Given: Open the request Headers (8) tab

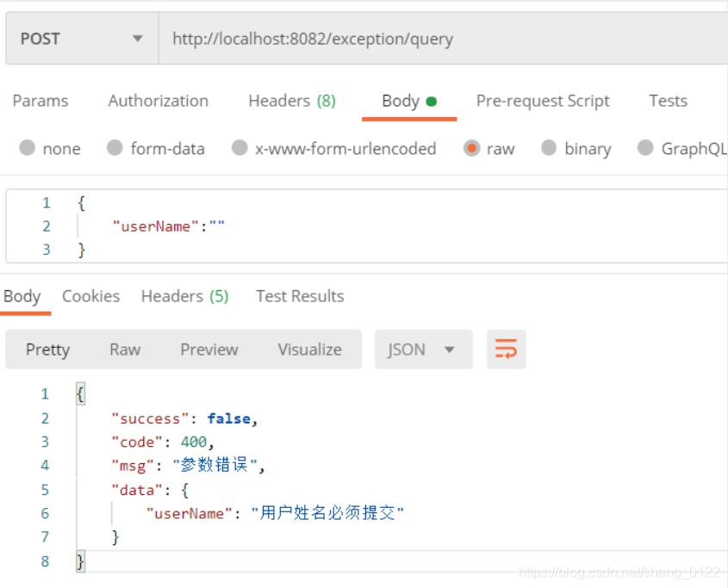Looking at the screenshot, I should [292, 101].
